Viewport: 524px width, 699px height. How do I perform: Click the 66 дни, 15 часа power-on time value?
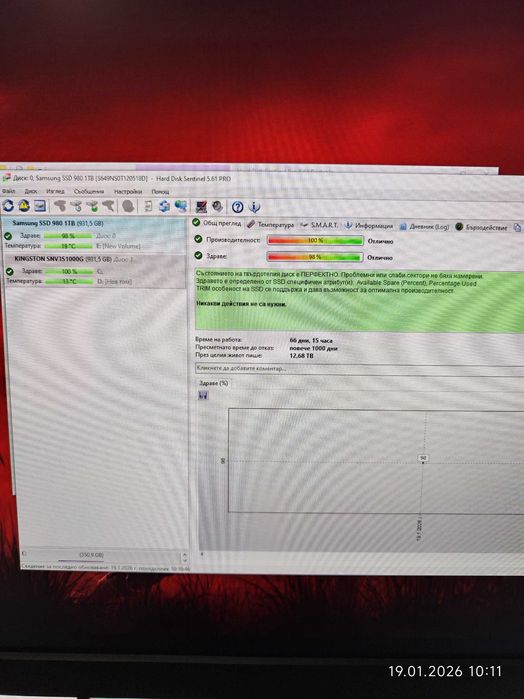311,340
